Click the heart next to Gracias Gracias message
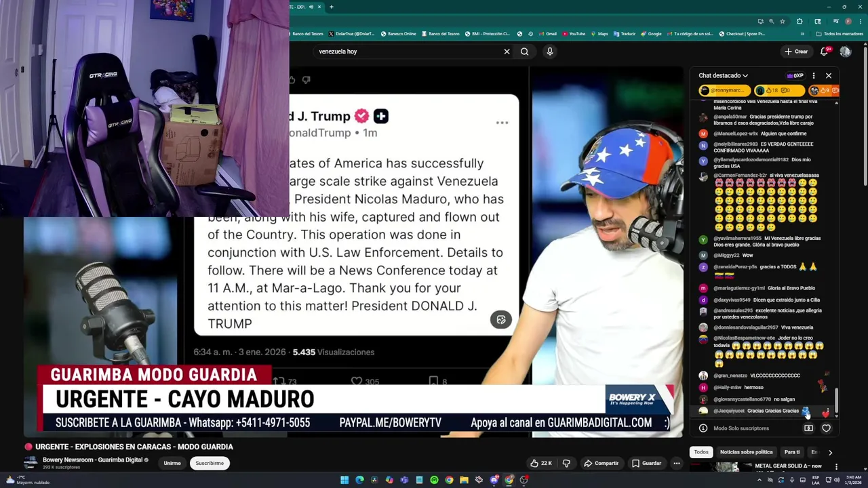 [x=825, y=413]
